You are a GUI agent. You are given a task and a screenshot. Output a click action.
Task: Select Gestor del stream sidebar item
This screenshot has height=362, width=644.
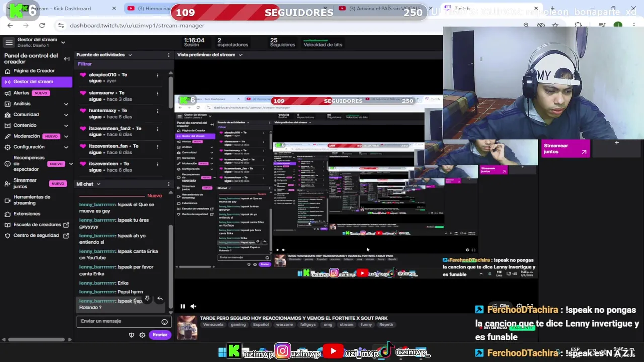coord(37,81)
